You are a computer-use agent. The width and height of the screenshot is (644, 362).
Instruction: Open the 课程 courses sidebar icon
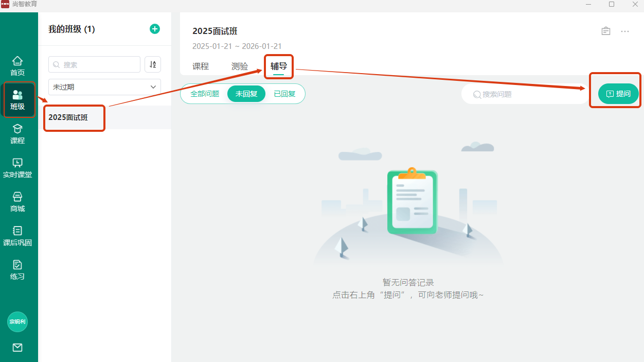pyautogui.click(x=17, y=134)
